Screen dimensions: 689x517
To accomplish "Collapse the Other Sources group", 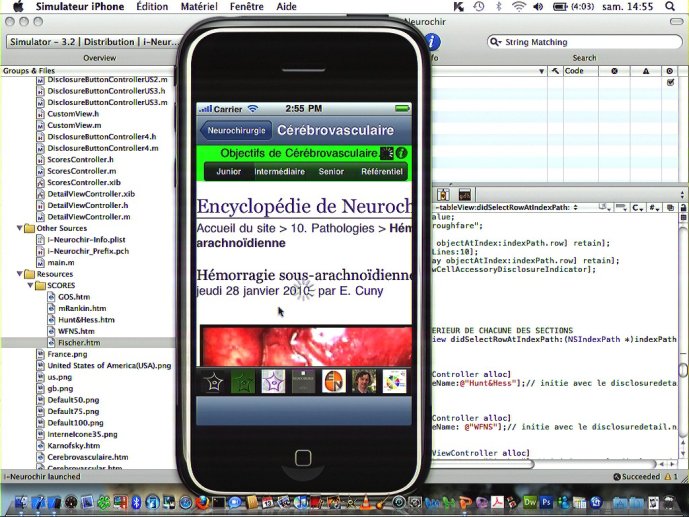I will pos(19,228).
